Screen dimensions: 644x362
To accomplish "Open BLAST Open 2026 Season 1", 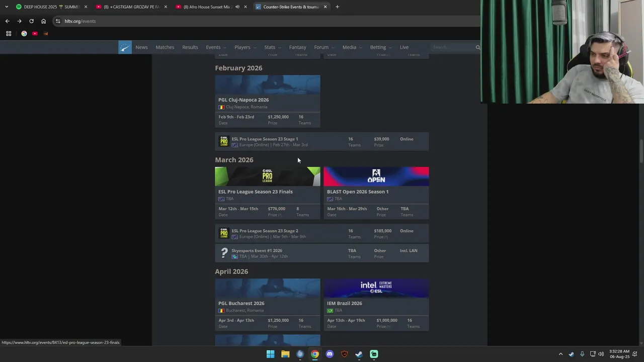I will [358, 192].
